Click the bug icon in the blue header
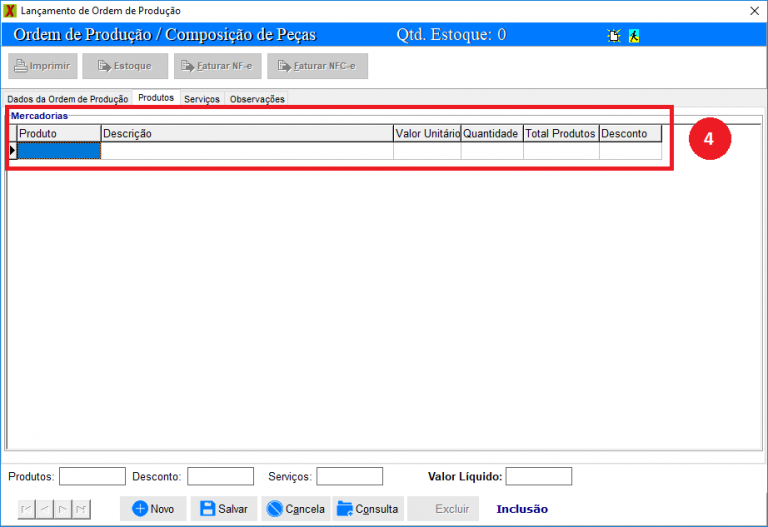The width and height of the screenshot is (768, 527). pos(614,35)
